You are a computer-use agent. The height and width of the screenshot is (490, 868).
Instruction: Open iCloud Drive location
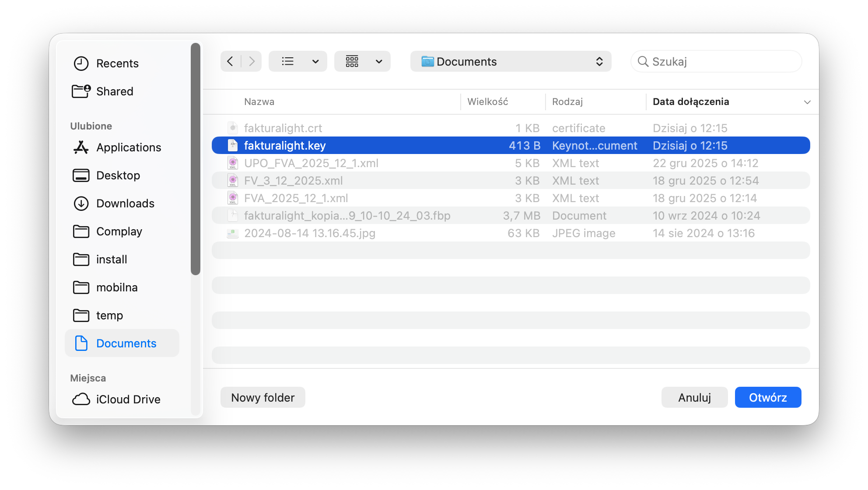(128, 399)
